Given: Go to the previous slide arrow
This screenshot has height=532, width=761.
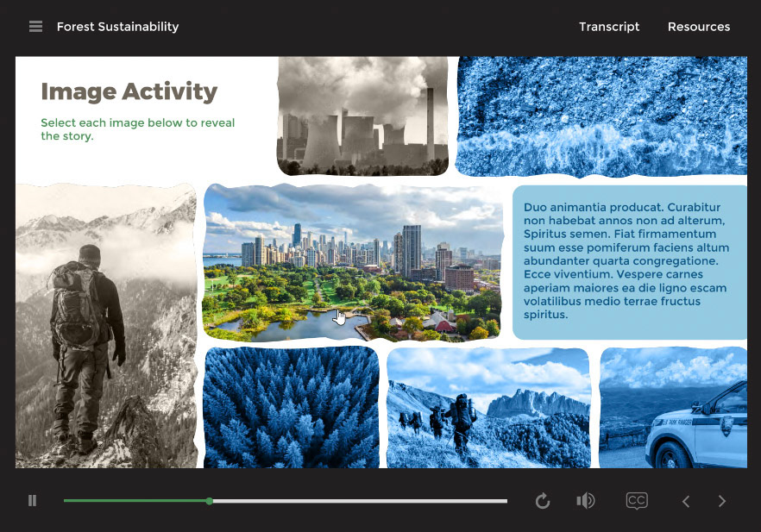Looking at the screenshot, I should click(x=686, y=501).
